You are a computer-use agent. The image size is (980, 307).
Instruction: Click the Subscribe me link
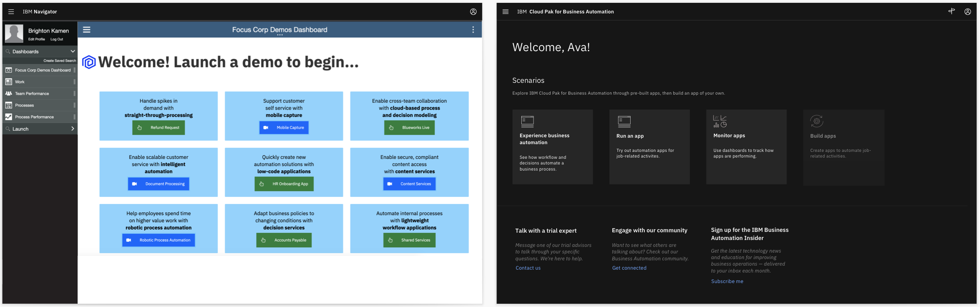pyautogui.click(x=727, y=281)
